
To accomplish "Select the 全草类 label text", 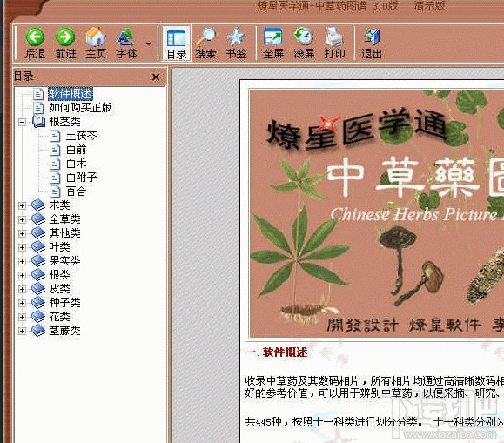I will click(64, 219).
